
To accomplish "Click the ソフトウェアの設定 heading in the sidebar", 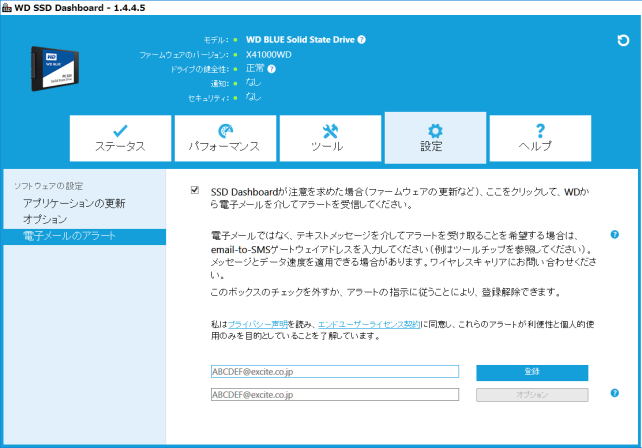I will (x=49, y=186).
